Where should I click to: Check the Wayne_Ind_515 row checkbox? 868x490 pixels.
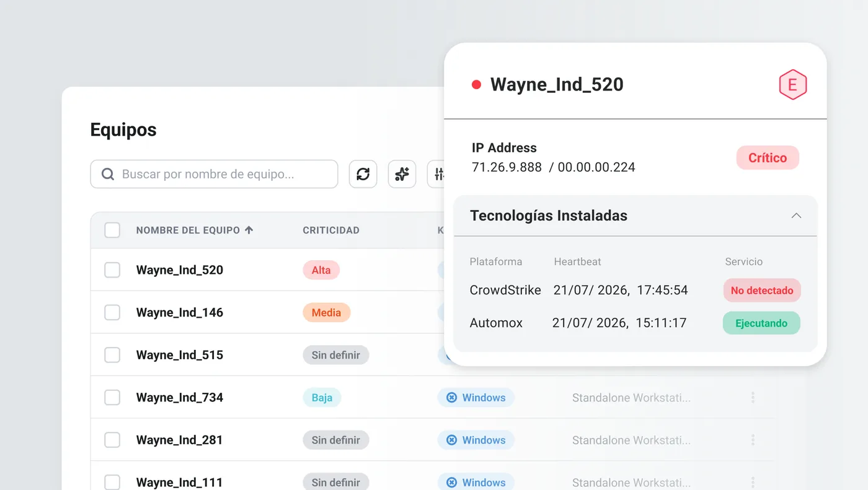pos(112,355)
